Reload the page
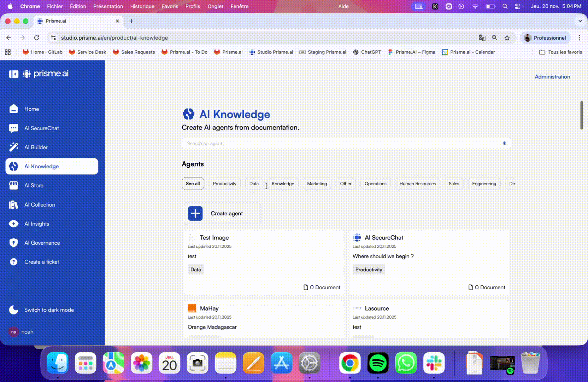Screen dimensions: 588x382 pos(36,38)
